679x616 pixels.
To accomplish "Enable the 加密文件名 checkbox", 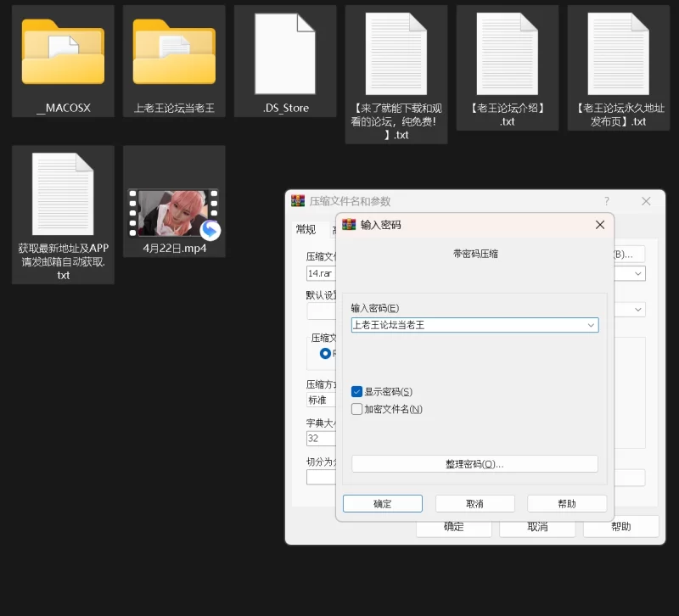I will (x=357, y=409).
